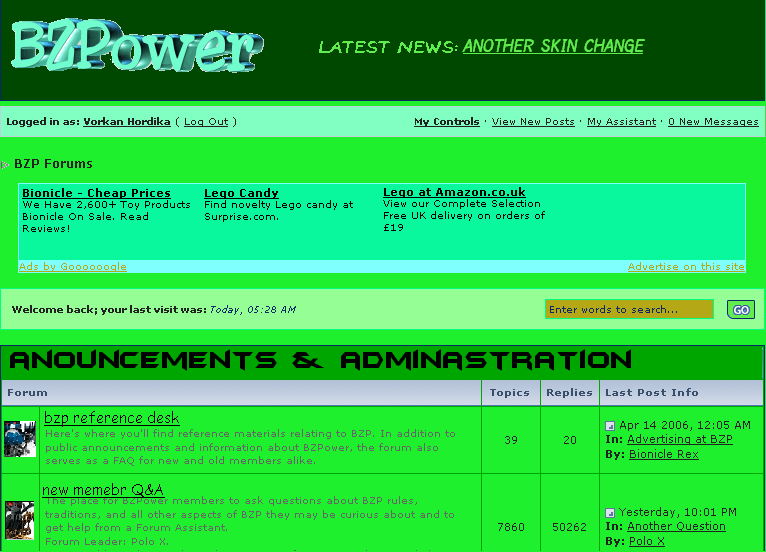This screenshot has height=552, width=766.
Task: Open the bzp reference desk forum icon
Action: [x=20, y=439]
